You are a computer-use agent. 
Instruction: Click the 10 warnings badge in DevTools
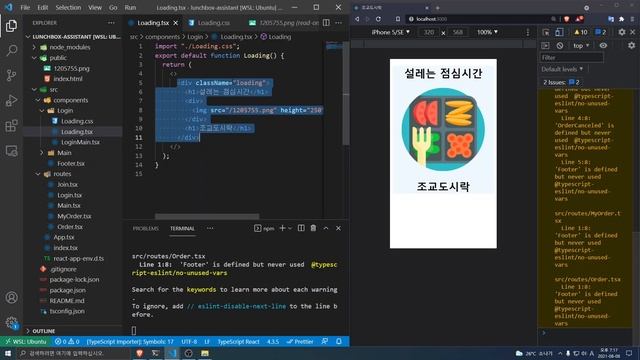click(x=580, y=32)
